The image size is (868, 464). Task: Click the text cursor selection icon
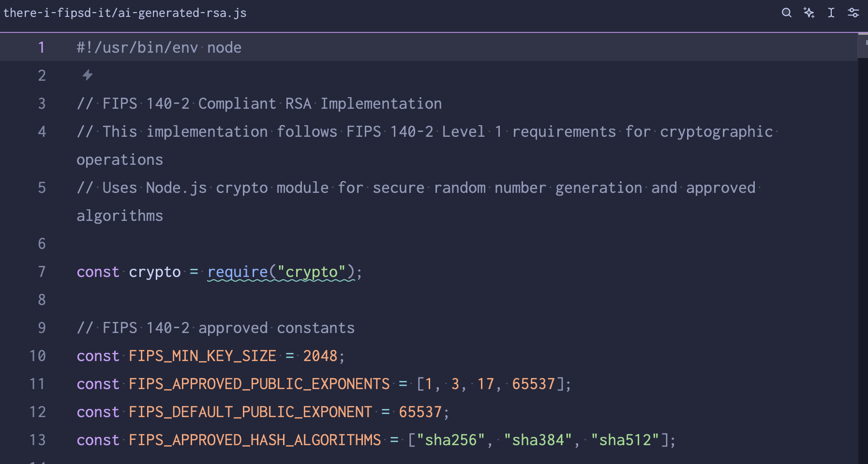(x=831, y=13)
